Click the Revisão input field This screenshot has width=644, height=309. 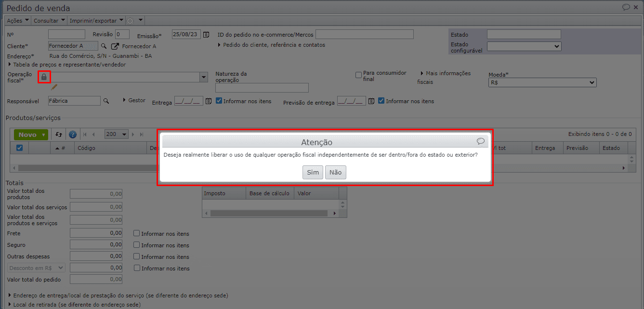(x=122, y=34)
